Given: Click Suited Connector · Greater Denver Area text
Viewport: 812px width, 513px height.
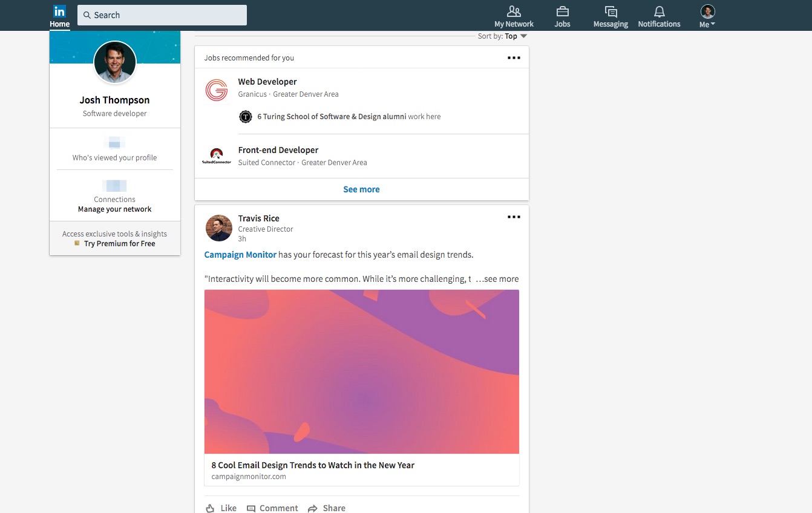Looking at the screenshot, I should pos(303,163).
